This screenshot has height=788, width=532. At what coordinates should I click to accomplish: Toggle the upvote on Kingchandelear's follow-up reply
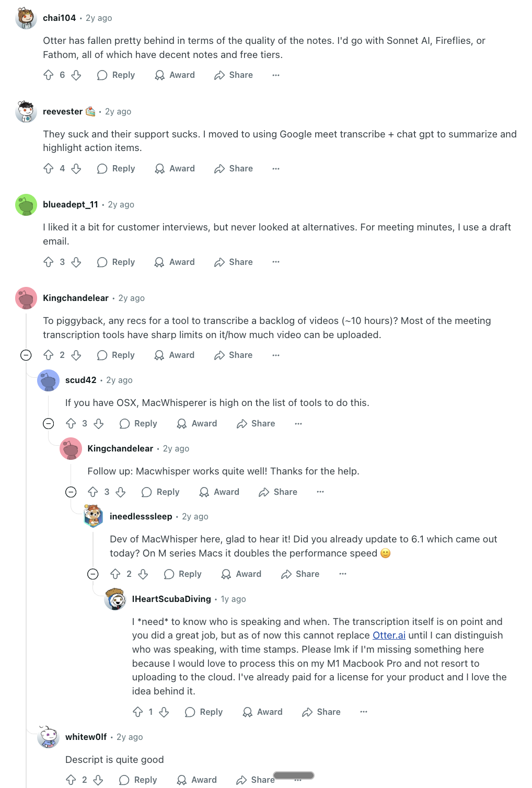click(93, 492)
